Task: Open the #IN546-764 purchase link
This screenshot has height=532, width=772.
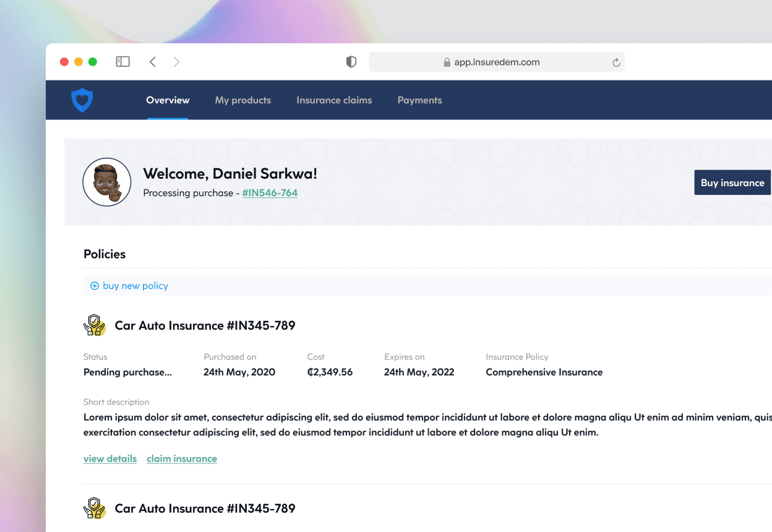Action: pos(270,193)
